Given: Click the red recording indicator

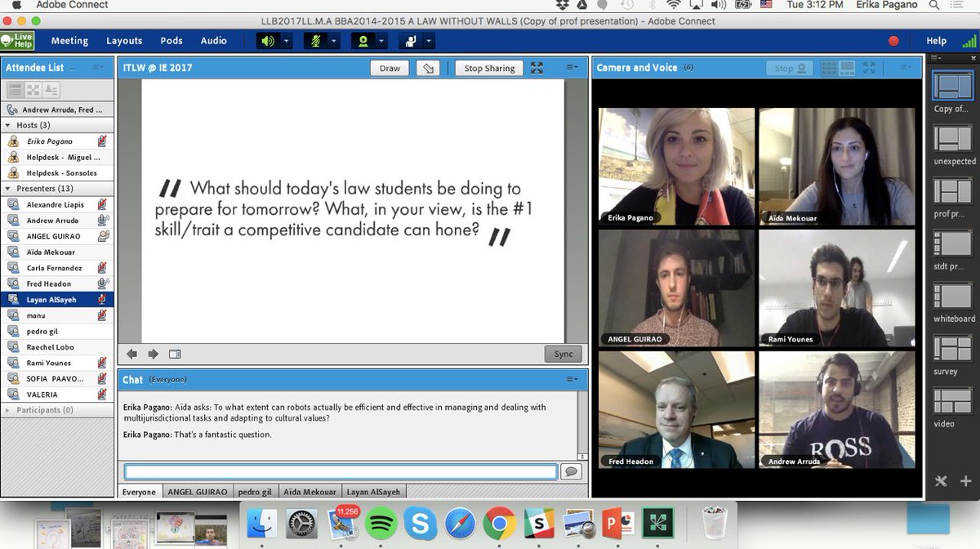Looking at the screenshot, I should pyautogui.click(x=893, y=41).
